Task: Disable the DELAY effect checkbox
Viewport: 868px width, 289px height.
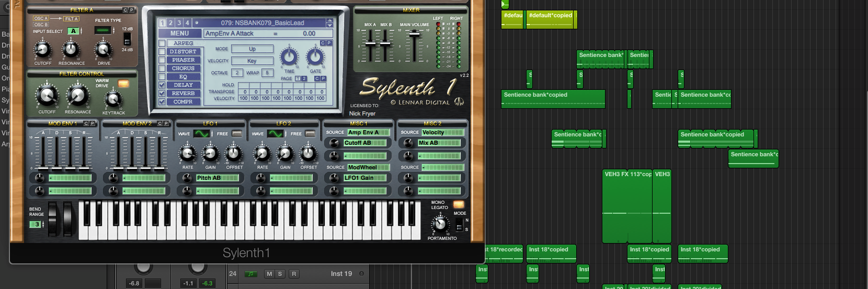Action: [x=162, y=85]
